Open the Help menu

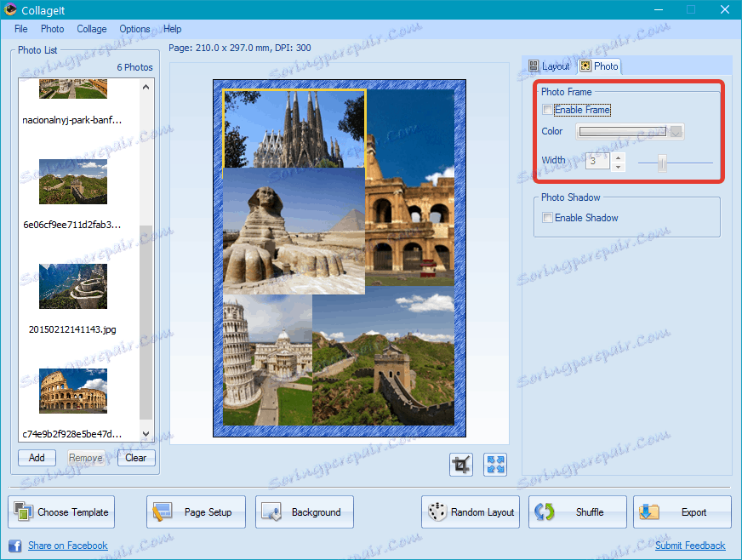(172, 29)
